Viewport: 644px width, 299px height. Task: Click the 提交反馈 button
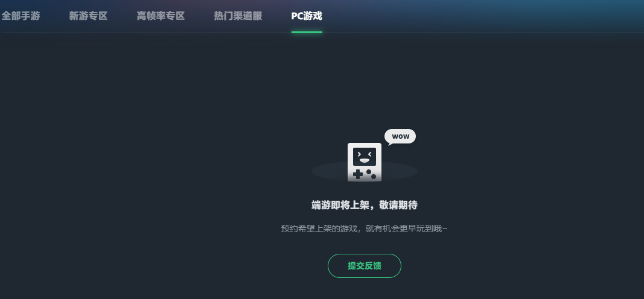[x=365, y=266]
